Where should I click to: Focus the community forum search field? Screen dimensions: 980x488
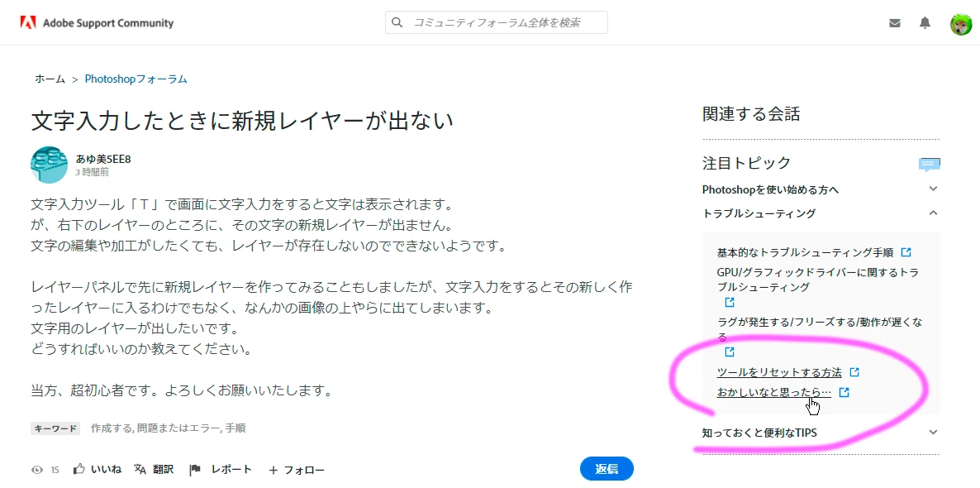pyautogui.click(x=497, y=22)
